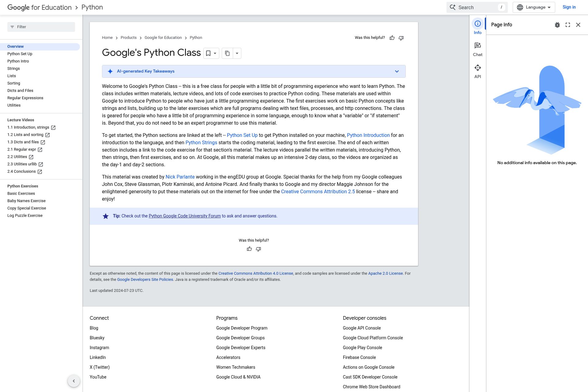Expand the AI-generated Key Takeaways section

pos(397,71)
